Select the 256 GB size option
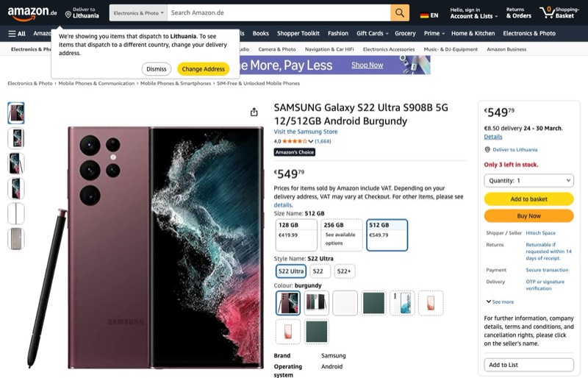The image size is (588, 378). click(342, 235)
